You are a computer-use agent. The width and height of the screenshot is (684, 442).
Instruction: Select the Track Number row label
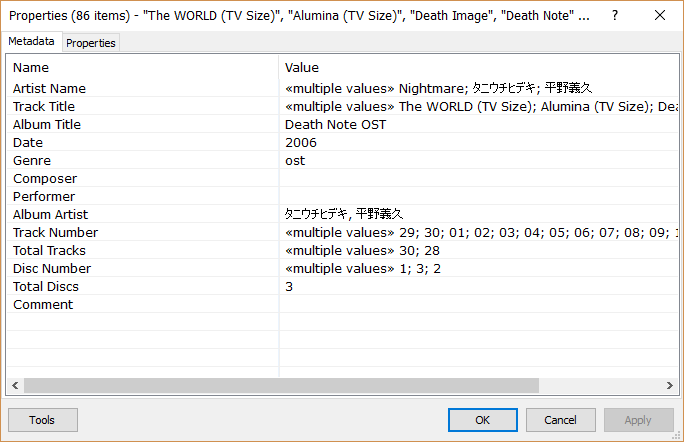(x=55, y=233)
